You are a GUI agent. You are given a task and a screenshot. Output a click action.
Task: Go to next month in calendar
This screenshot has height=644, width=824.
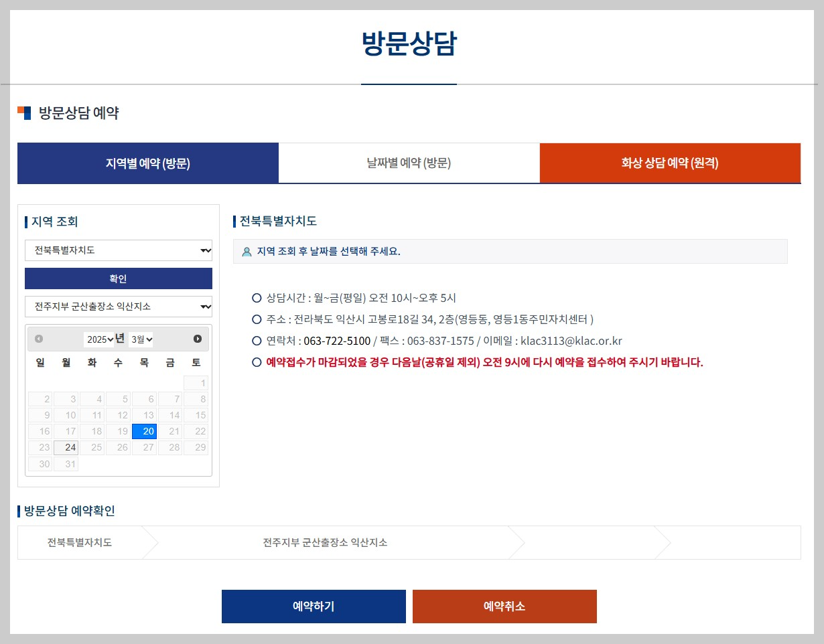tap(198, 339)
